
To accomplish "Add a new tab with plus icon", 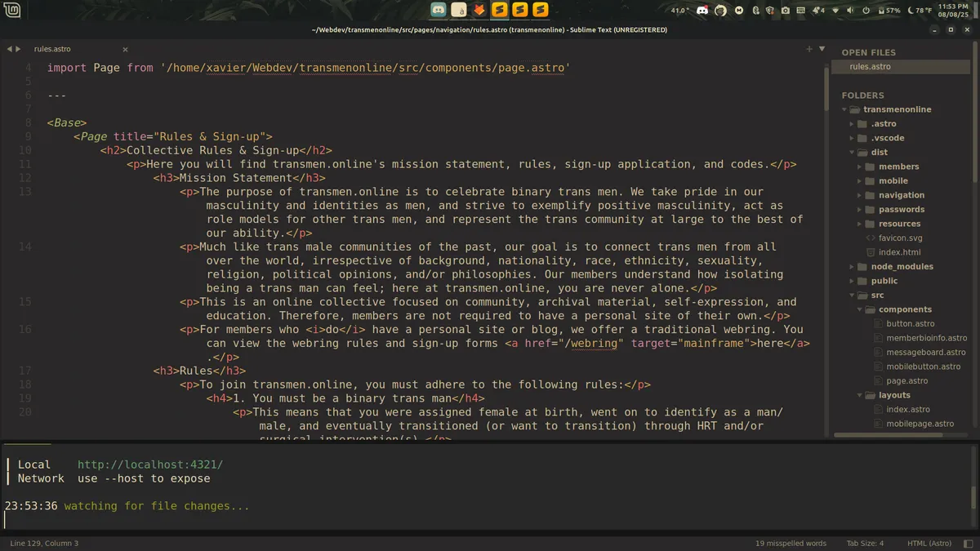I will (x=809, y=49).
